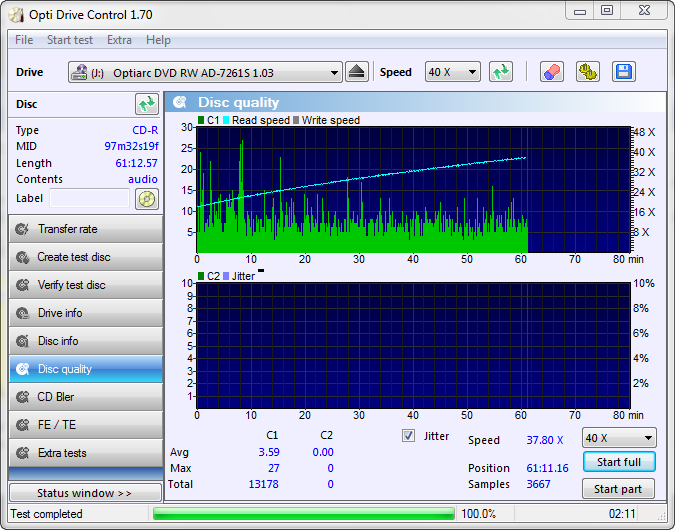Screen dimensions: 675x530
Task: Click the Create test disc icon
Action: pyautogui.click(x=22, y=257)
